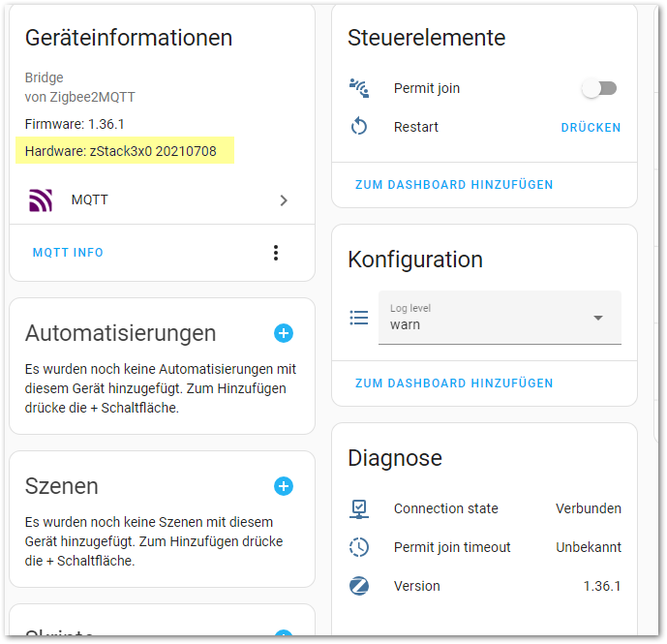
Task: Click the Permit join timeout clock icon
Action: [359, 547]
